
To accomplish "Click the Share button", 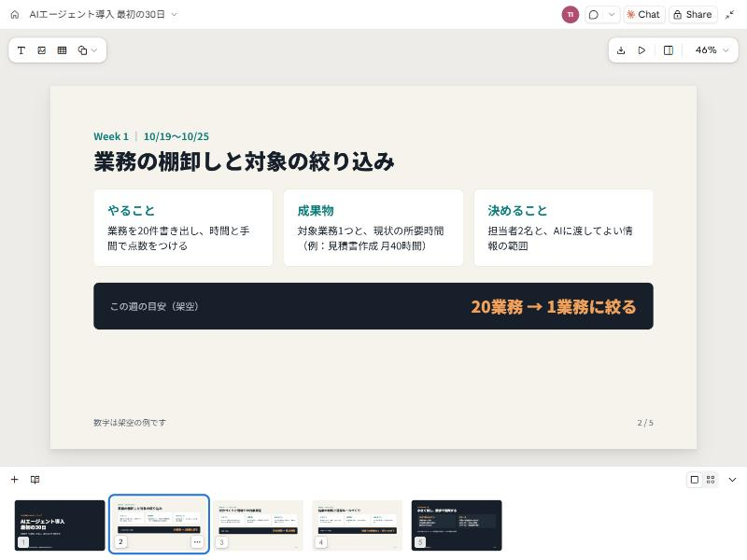I will click(x=693, y=14).
